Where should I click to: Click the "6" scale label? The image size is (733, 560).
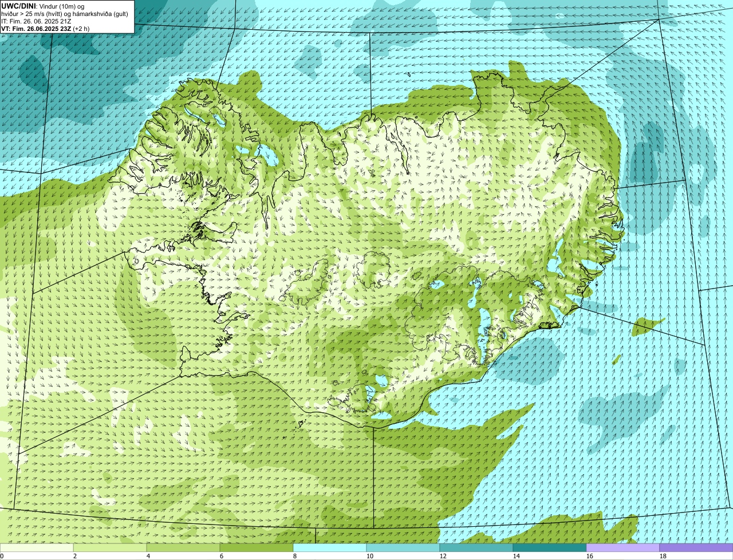tap(222, 556)
